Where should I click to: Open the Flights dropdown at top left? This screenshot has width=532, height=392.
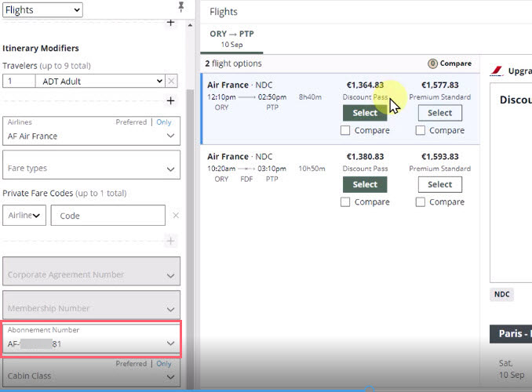point(42,9)
